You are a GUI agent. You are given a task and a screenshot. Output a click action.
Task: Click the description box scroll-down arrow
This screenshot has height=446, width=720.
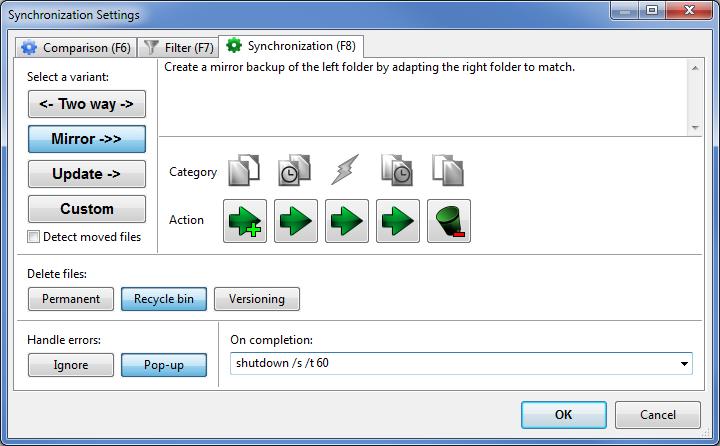pyautogui.click(x=695, y=128)
